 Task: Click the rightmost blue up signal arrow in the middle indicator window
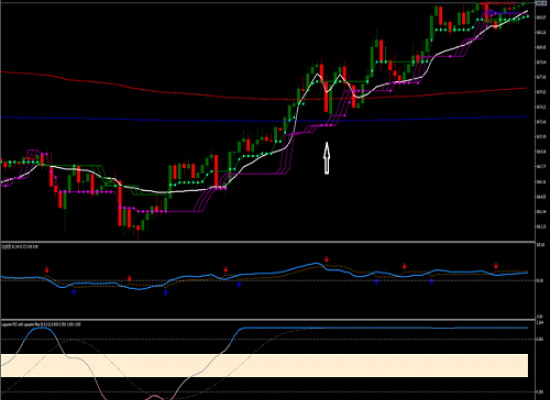click(x=431, y=281)
